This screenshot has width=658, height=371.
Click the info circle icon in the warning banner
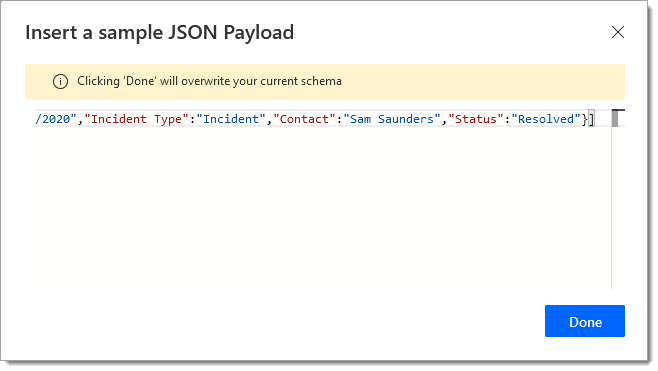point(60,81)
